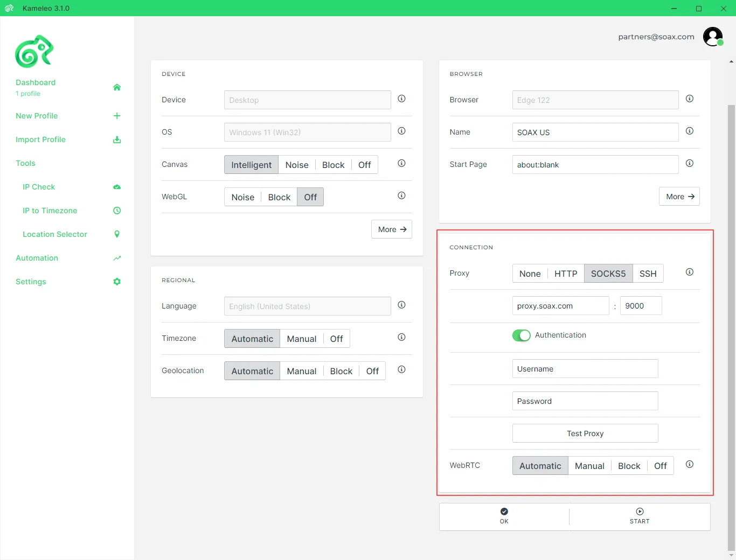This screenshot has width=736, height=560.
Task: Disable the proxy Authentication toggle
Action: pyautogui.click(x=521, y=335)
